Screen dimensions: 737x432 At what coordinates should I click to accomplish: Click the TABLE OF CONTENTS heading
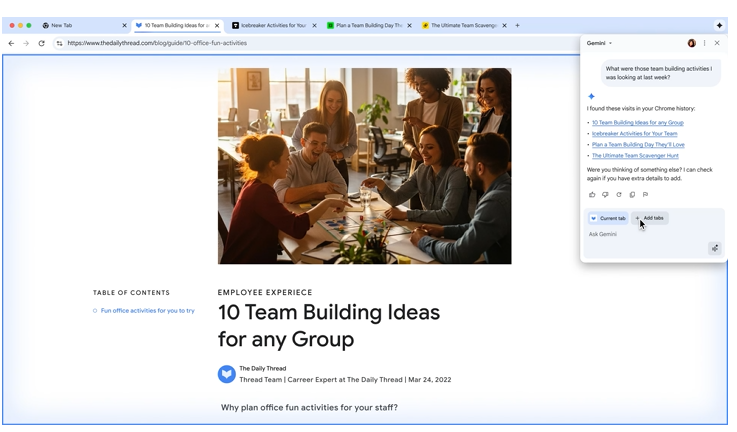tap(131, 293)
